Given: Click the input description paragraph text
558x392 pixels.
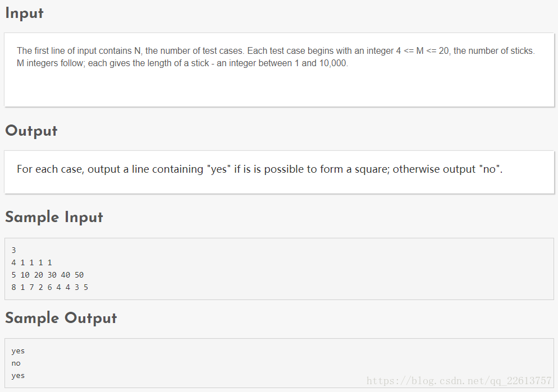Looking at the screenshot, I should (x=276, y=57).
